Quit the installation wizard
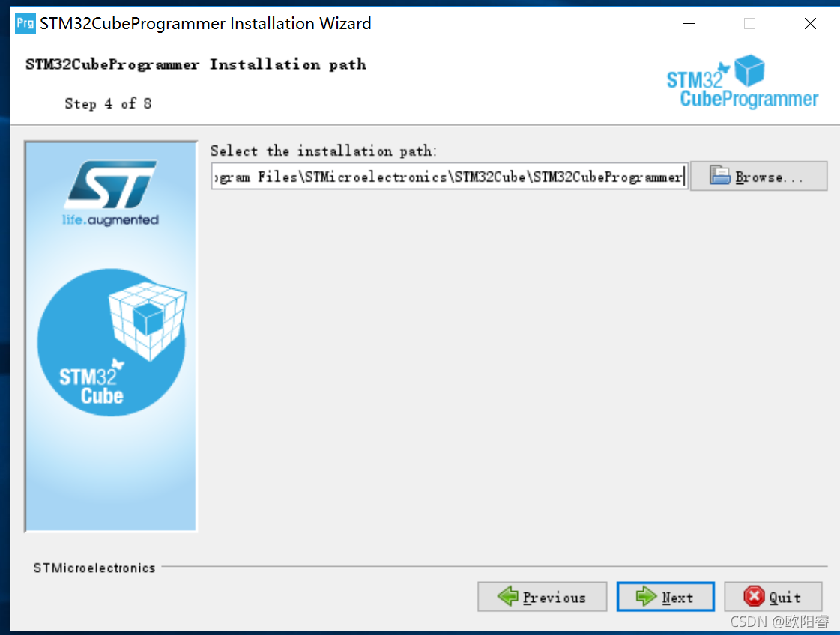The width and height of the screenshot is (840, 635). click(773, 597)
